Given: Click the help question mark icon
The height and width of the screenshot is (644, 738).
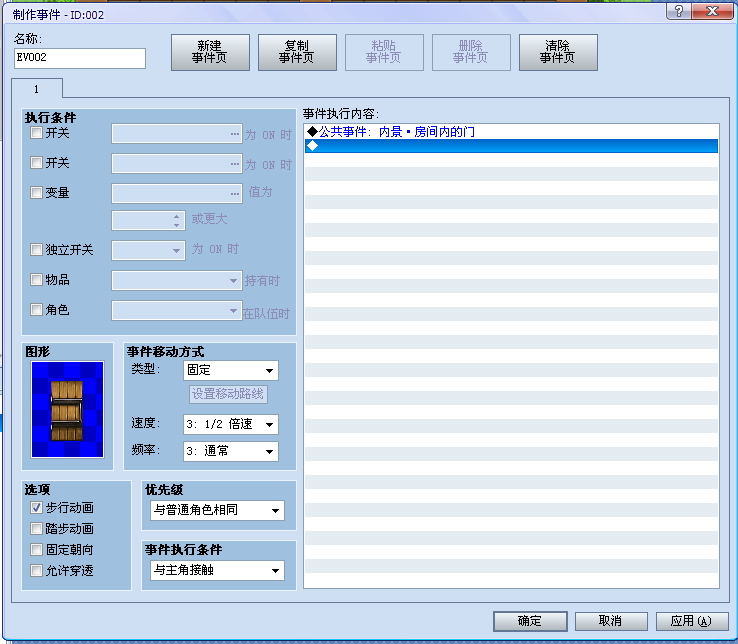Looking at the screenshot, I should 679,11.
